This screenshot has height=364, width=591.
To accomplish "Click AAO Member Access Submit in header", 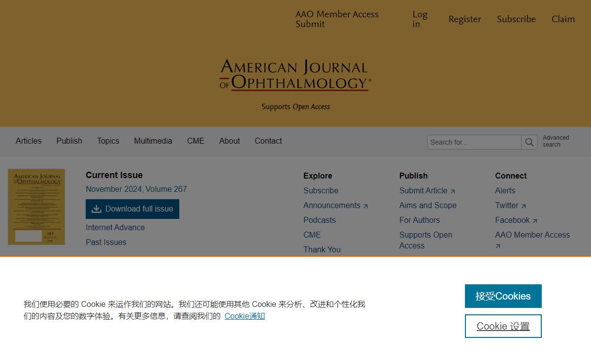I will pos(337,19).
